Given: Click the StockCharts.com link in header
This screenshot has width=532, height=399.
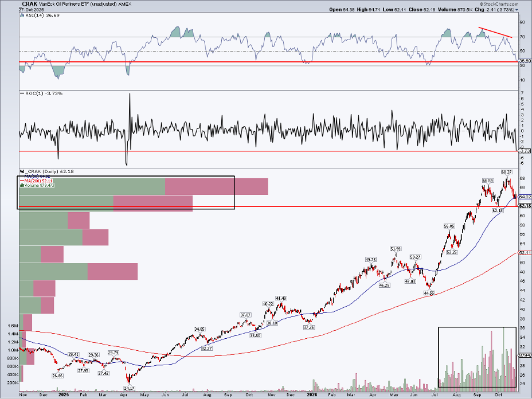Looking at the screenshot, I should click(x=500, y=4).
